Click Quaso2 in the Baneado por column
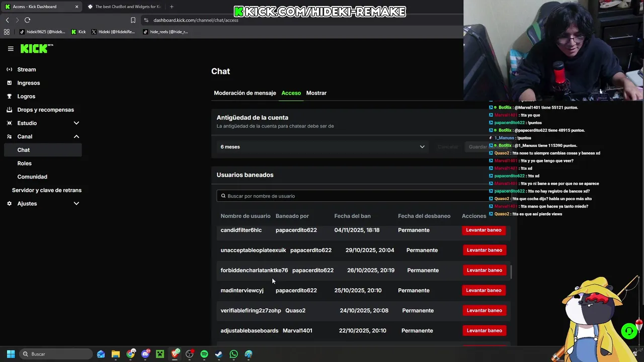Image resolution: width=644 pixels, height=362 pixels. pos(295,311)
